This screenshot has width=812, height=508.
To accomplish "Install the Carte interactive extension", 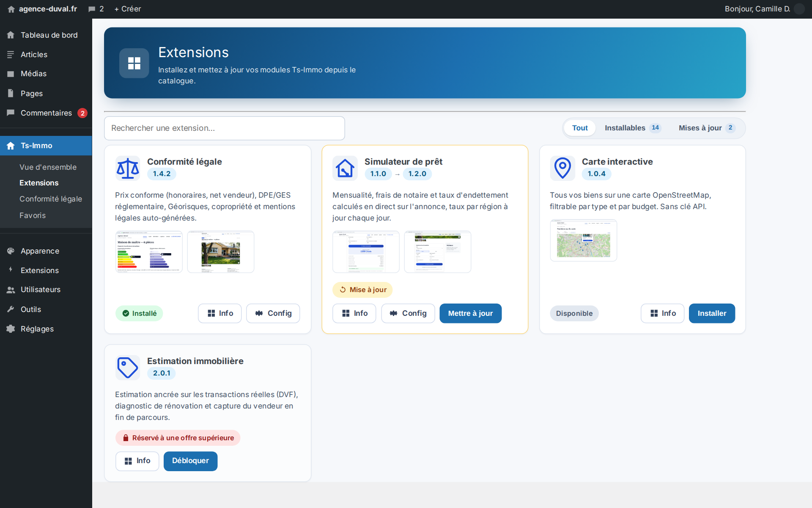I will click(x=712, y=313).
